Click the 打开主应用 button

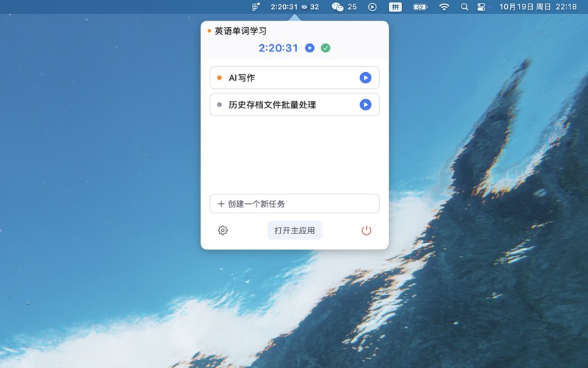click(x=294, y=230)
